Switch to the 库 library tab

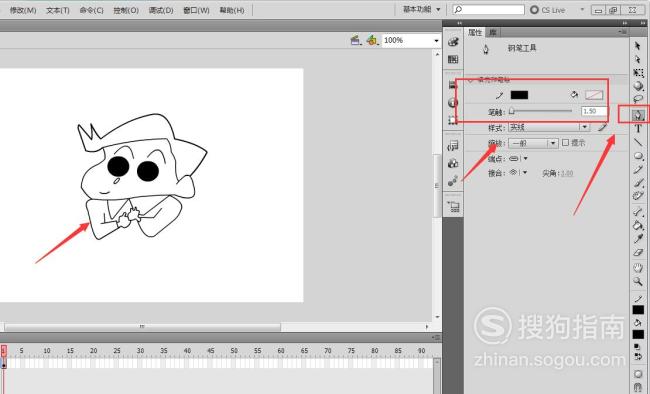click(x=492, y=32)
